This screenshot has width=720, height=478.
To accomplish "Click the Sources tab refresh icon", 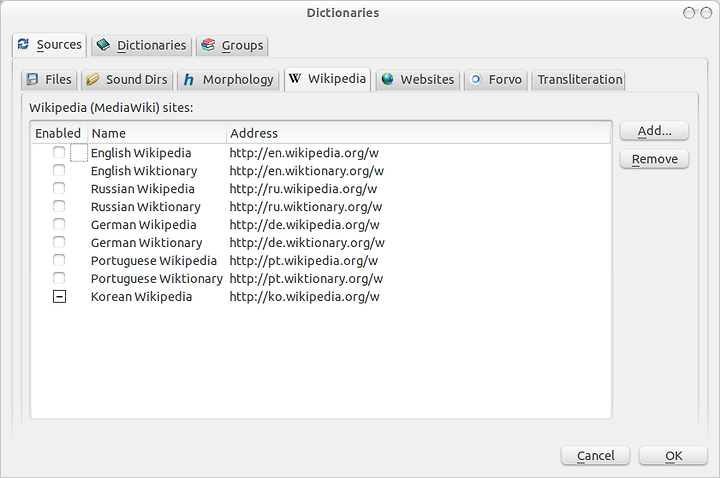I will [23, 44].
